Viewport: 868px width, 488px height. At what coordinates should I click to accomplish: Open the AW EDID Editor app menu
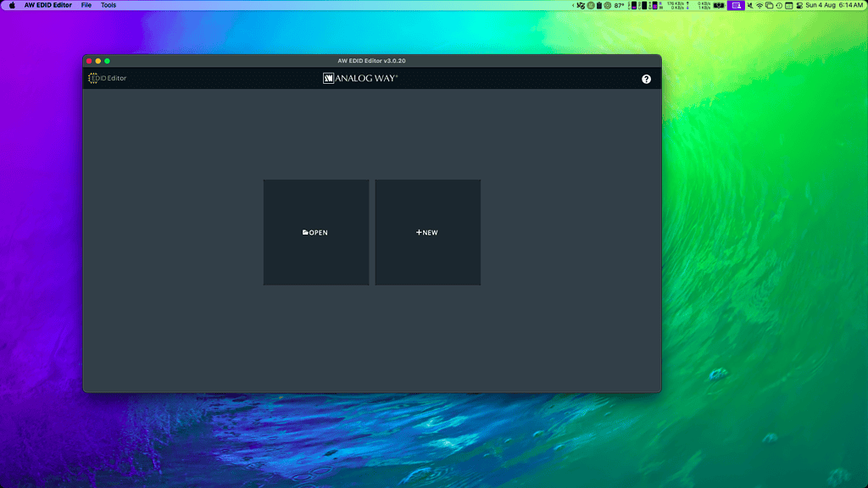(48, 5)
